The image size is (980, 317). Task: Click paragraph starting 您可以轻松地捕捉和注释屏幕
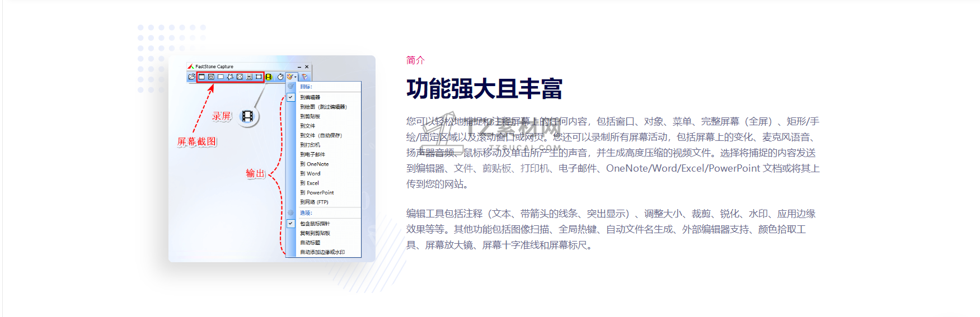click(x=613, y=153)
